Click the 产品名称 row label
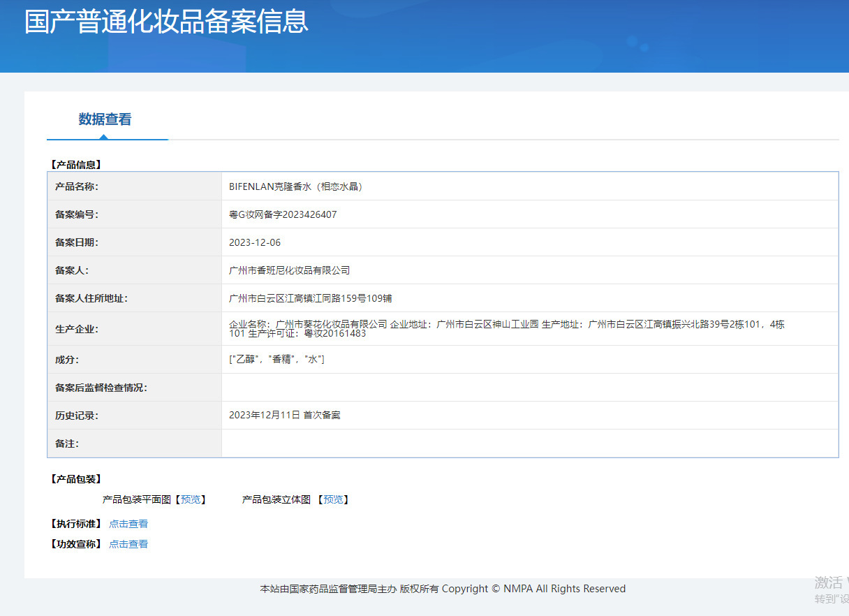 click(x=77, y=186)
